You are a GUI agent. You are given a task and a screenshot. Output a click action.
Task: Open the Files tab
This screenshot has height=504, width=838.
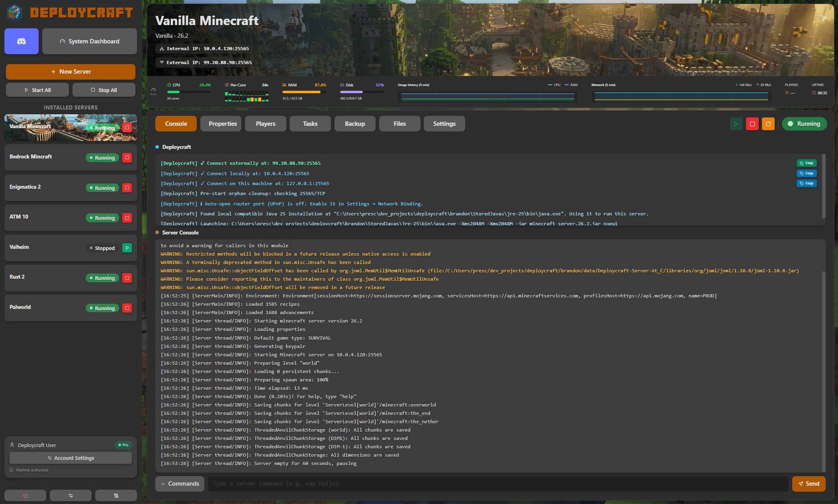[x=399, y=123]
